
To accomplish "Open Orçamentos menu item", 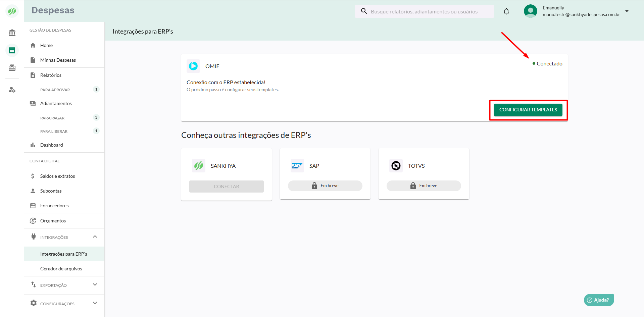I will tap(64, 221).
